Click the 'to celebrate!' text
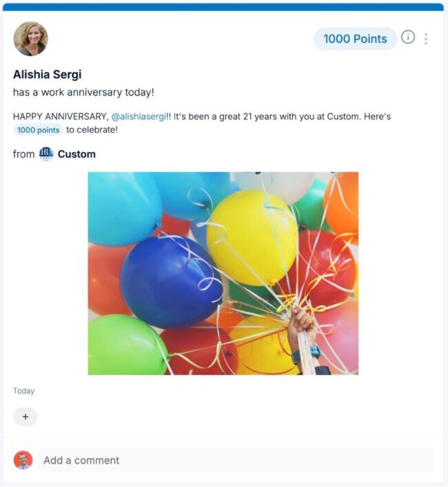The image size is (448, 487). pyautogui.click(x=92, y=130)
